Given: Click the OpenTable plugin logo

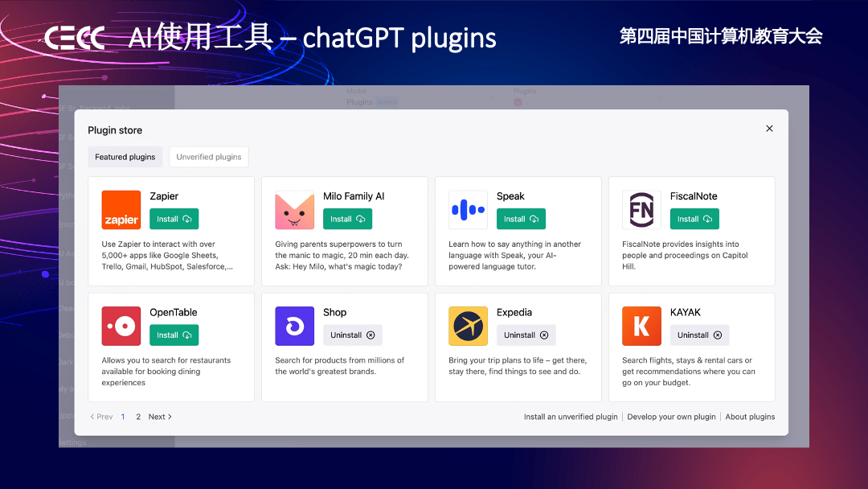Looking at the screenshot, I should (x=121, y=327).
